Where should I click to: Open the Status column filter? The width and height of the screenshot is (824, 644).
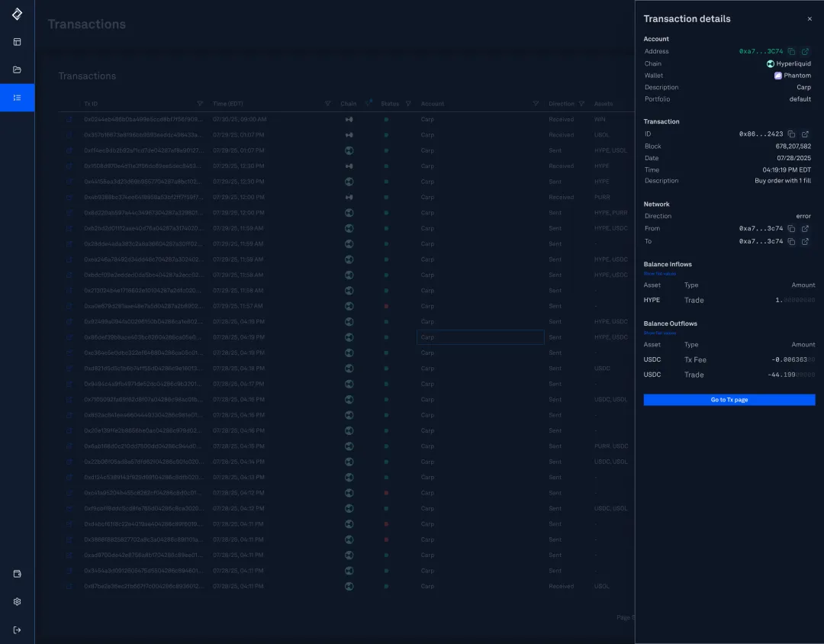click(x=409, y=104)
